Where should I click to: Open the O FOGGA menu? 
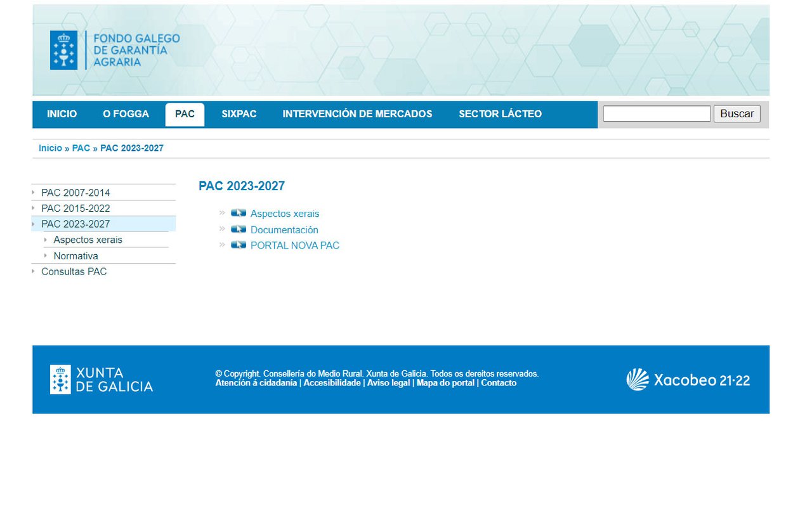(x=126, y=114)
